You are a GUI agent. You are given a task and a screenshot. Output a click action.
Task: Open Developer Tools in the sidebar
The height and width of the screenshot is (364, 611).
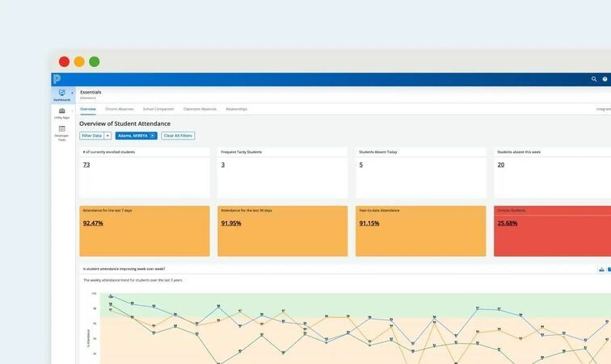click(62, 133)
